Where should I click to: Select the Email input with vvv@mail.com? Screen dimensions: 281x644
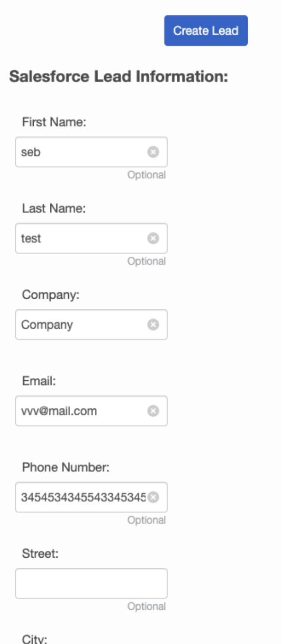tap(91, 411)
